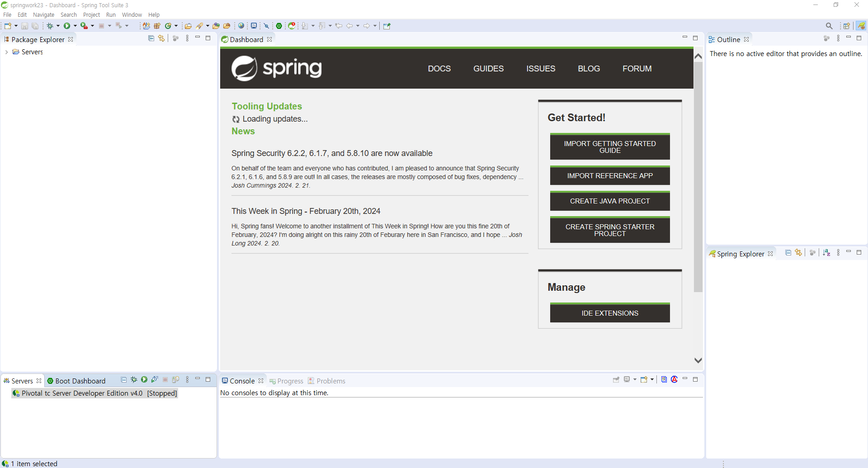Viewport: 868px width, 468px height.
Task: Toggle Link with Editor in Package Explorer
Action: point(161,38)
